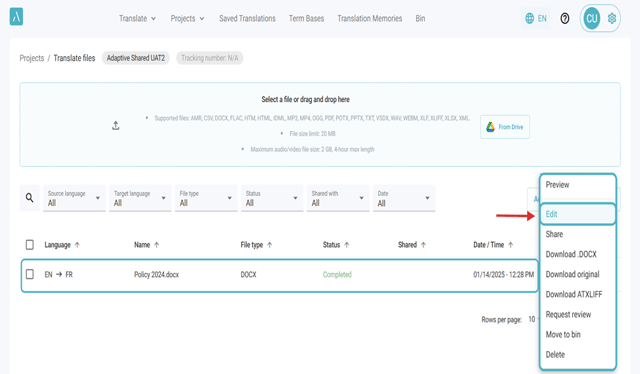Image resolution: width=640 pixels, height=374 pixels.
Task: Click the app logo in top-left corner
Action: tap(16, 17)
